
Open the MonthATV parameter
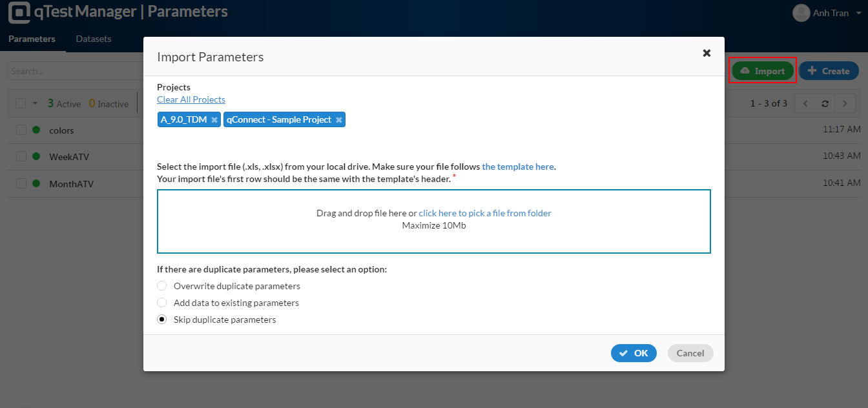[72, 184]
